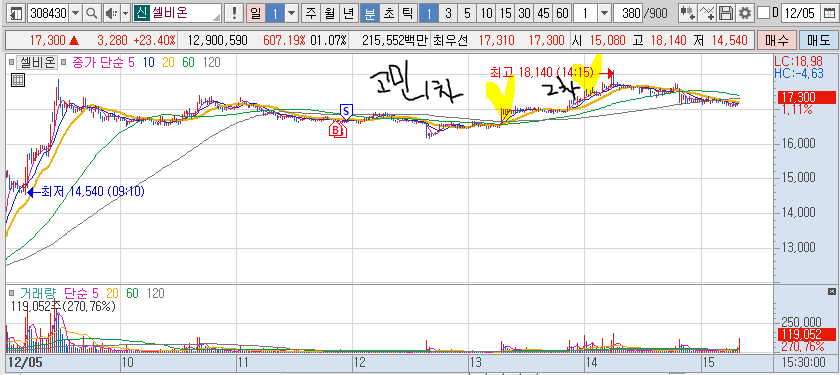The width and height of the screenshot is (840, 375).
Task: Select the second (초) chart type
Action: (387, 13)
